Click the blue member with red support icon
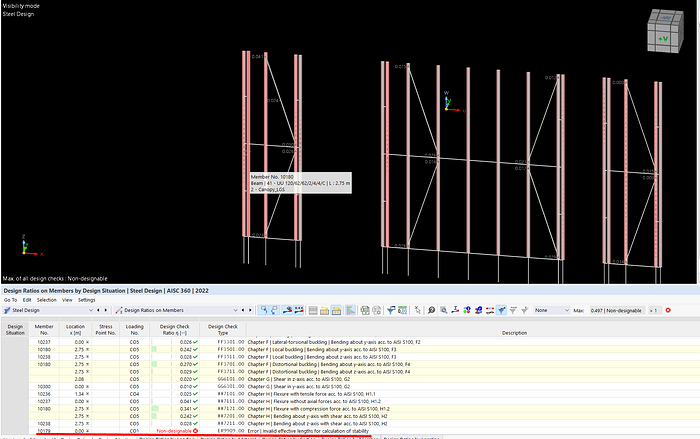The image size is (700, 439). pyautogui.click(x=455, y=310)
